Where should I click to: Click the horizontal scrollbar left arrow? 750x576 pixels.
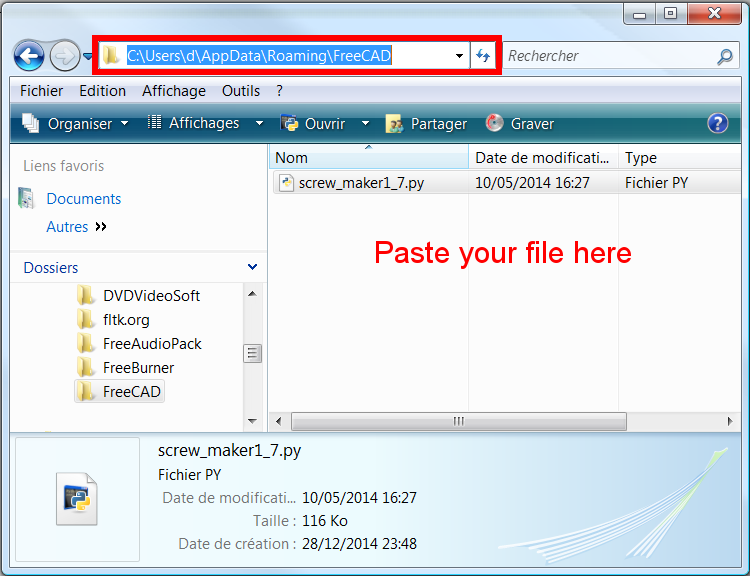tap(278, 421)
